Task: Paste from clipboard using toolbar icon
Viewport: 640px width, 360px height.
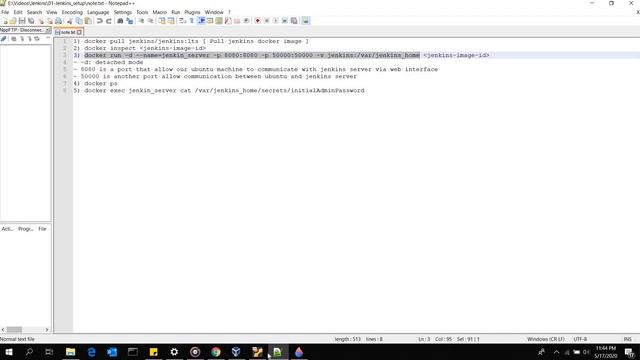Action: (x=88, y=21)
